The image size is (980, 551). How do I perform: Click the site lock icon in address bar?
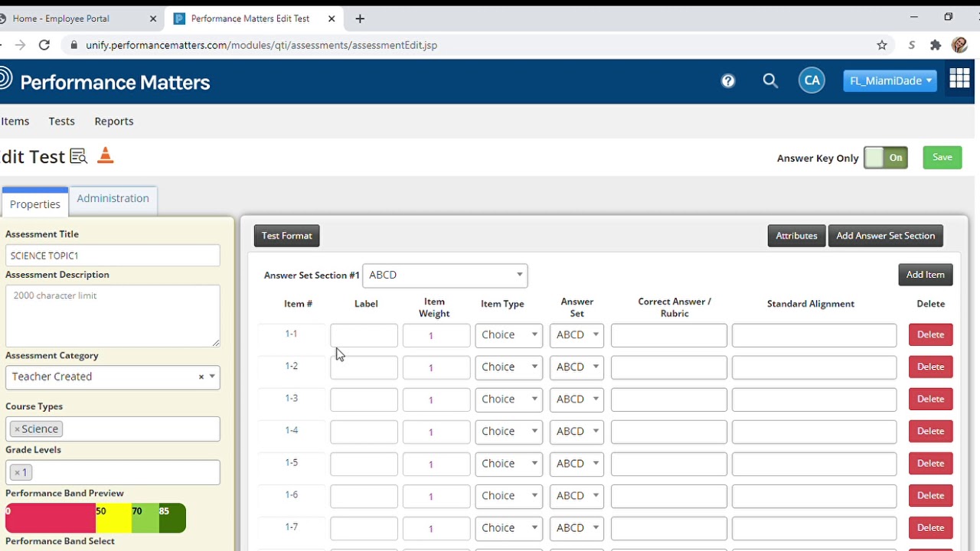point(74,45)
